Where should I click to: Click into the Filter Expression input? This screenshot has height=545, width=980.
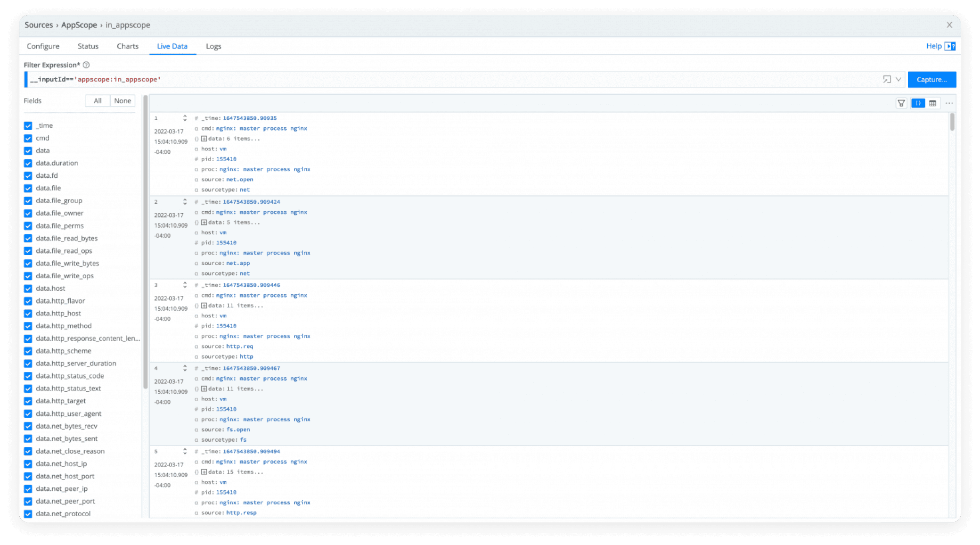[424, 79]
